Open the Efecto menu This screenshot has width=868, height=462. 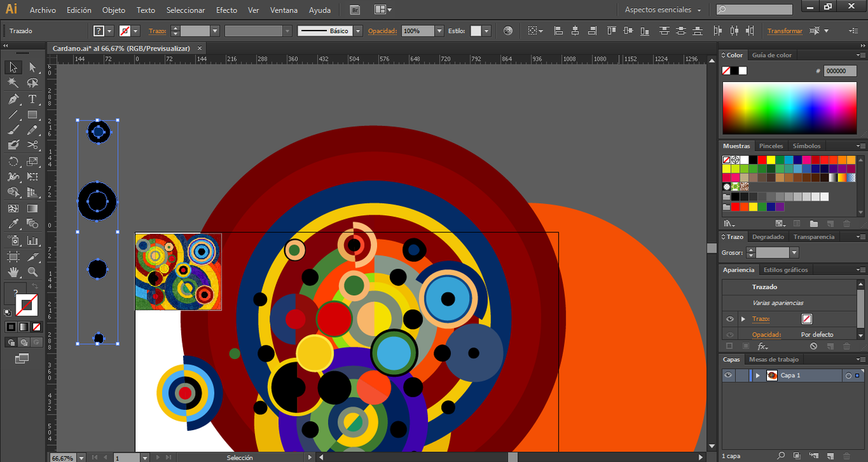click(226, 10)
